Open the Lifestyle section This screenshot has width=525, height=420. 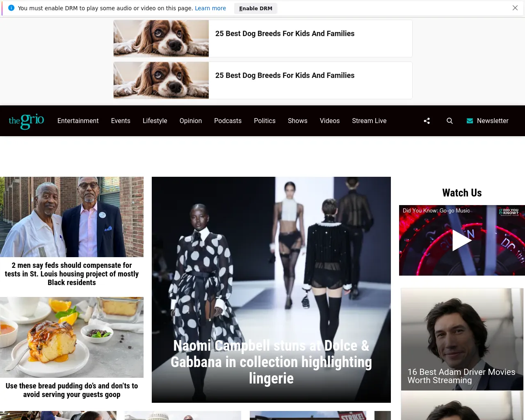[x=155, y=121]
